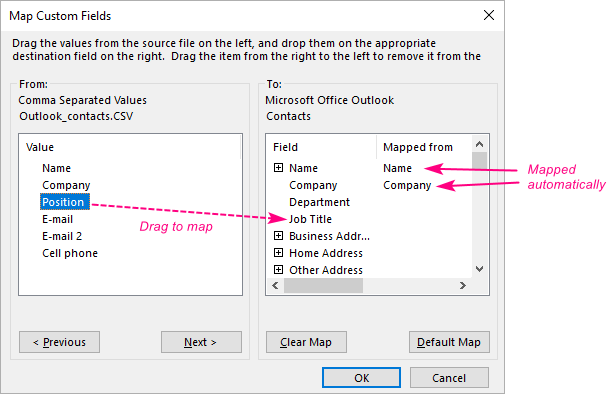Viewport: 615px width, 394px height.
Task: Click the vertical scrollbar up arrow
Action: coord(479,144)
